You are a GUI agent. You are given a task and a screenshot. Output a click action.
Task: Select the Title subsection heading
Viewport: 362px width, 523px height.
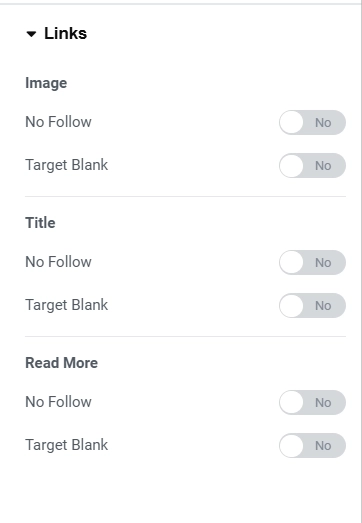pyautogui.click(x=40, y=223)
